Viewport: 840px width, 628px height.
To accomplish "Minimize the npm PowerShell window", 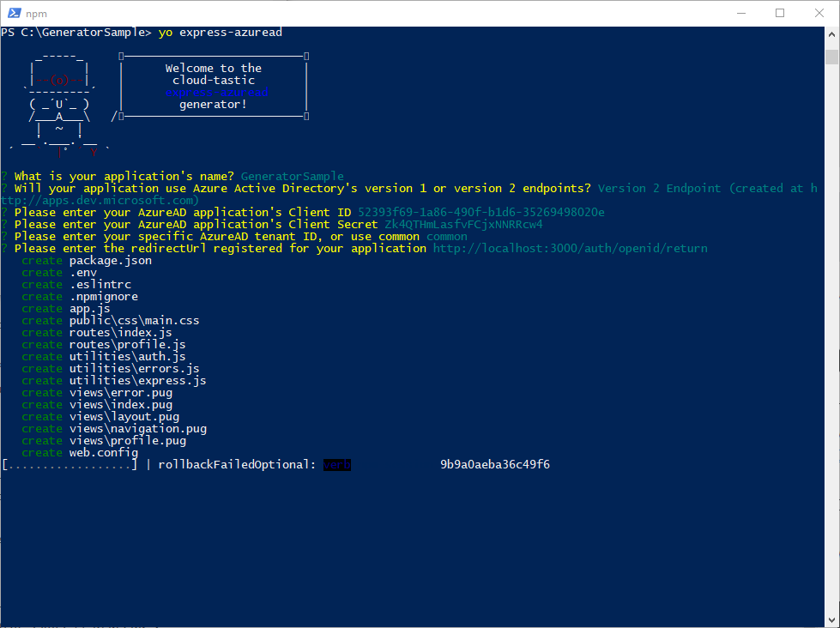I will point(741,14).
